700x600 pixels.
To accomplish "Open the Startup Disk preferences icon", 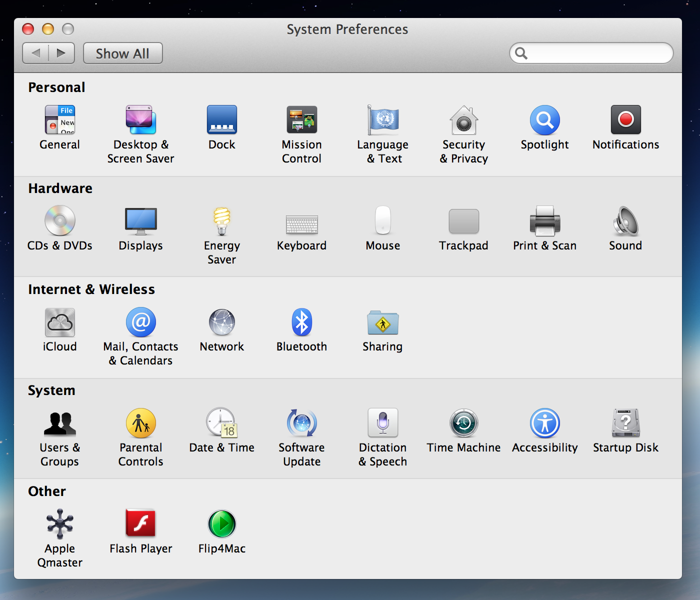I will (x=626, y=423).
